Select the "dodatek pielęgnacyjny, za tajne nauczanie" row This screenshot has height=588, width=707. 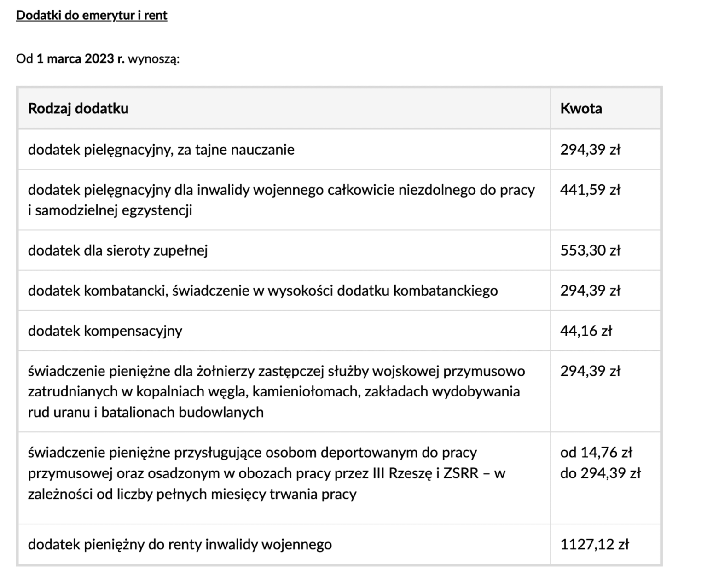tap(161, 150)
